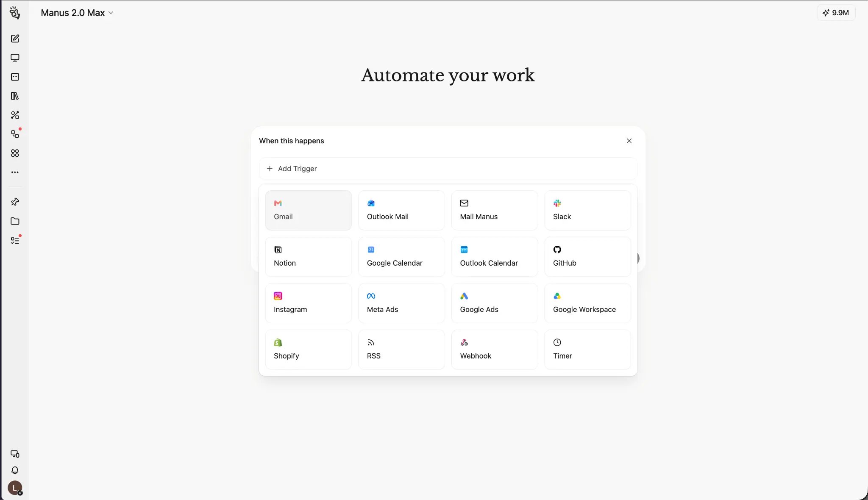Click the devices icon near the sidebar bottom
The width and height of the screenshot is (868, 500).
click(x=15, y=454)
